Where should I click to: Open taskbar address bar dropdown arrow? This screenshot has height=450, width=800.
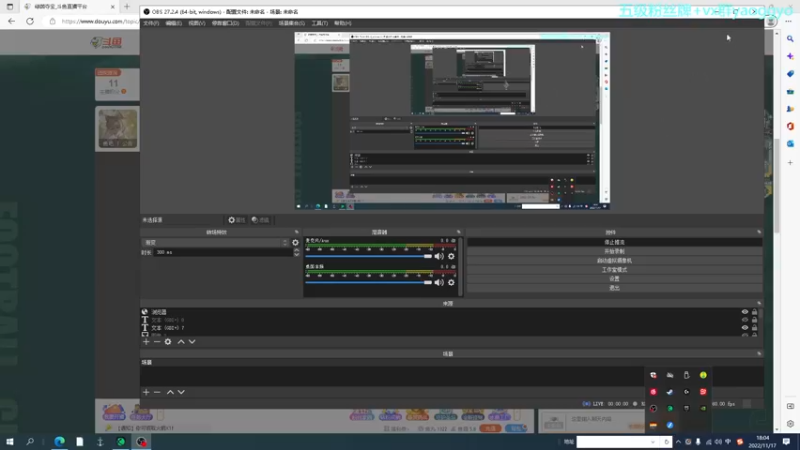[x=653, y=442]
